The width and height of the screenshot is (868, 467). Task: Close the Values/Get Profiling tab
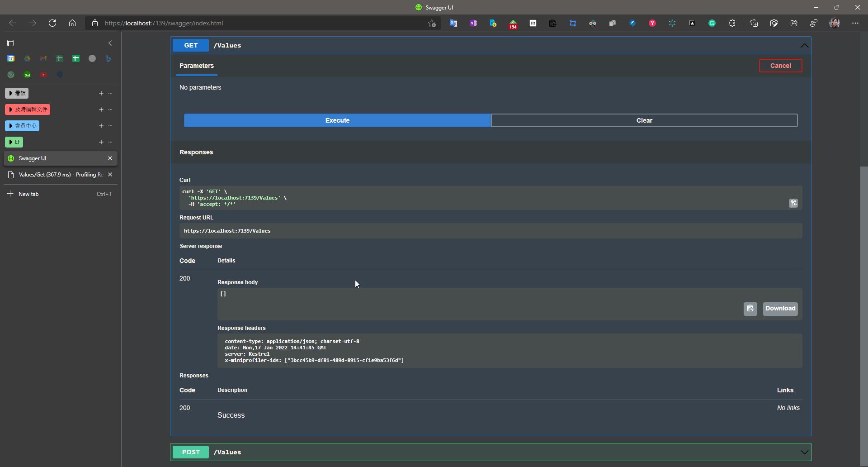click(110, 175)
